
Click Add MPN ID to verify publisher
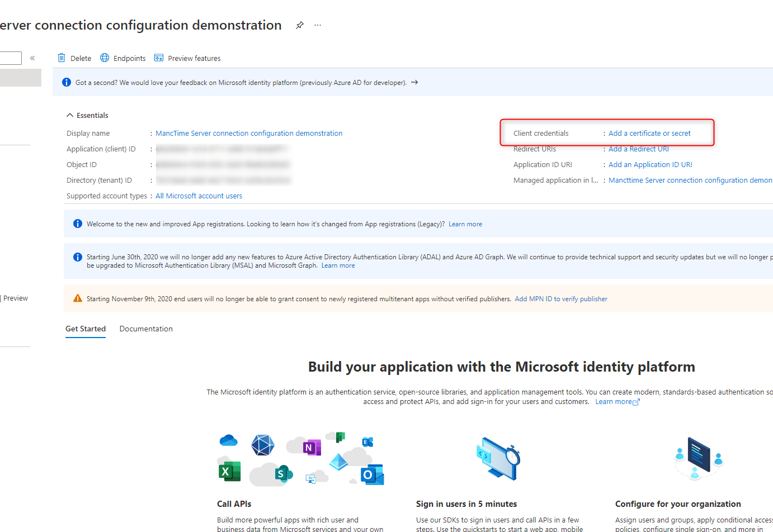[x=560, y=299]
